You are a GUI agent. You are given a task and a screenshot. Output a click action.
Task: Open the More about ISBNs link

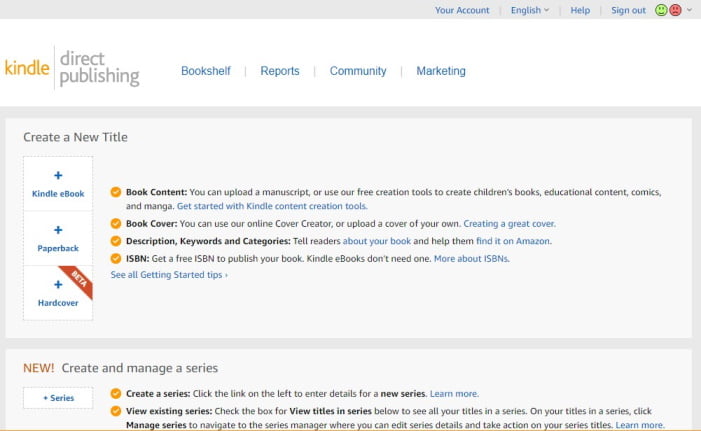tap(472, 258)
